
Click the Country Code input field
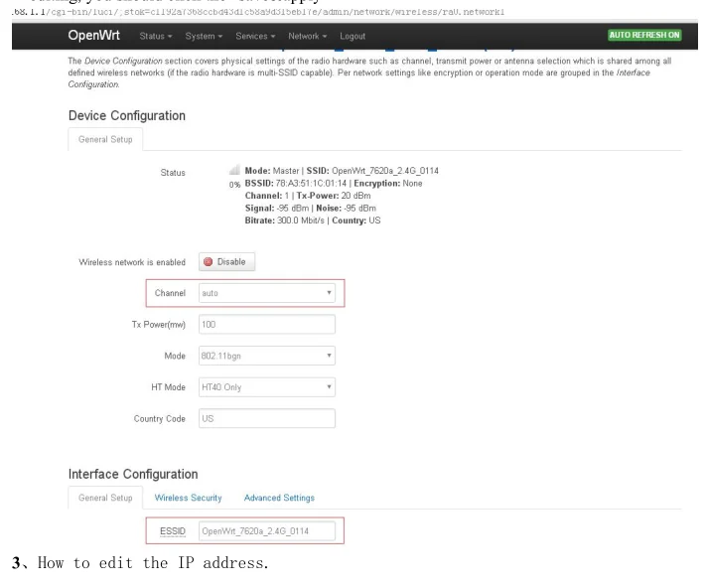[x=267, y=418]
